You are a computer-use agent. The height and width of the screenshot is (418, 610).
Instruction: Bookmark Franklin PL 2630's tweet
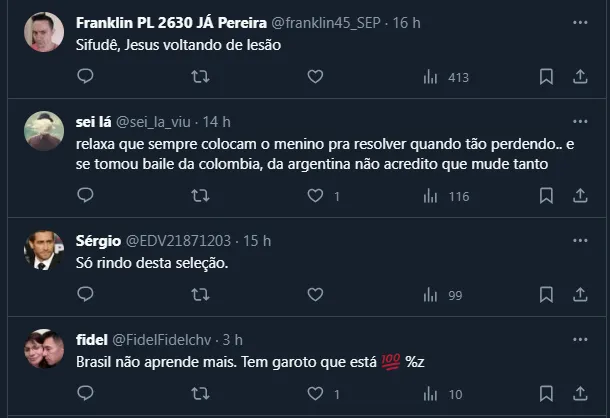[x=546, y=77]
